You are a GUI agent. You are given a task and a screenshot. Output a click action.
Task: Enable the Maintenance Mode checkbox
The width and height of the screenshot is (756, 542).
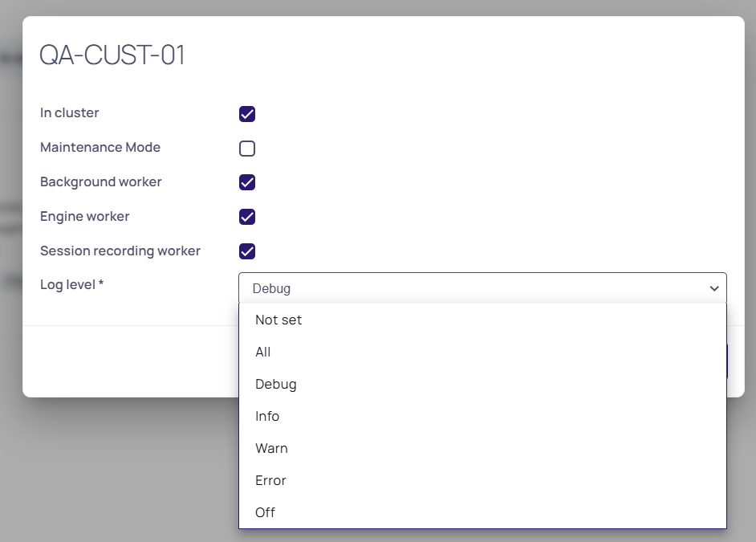[247, 149]
